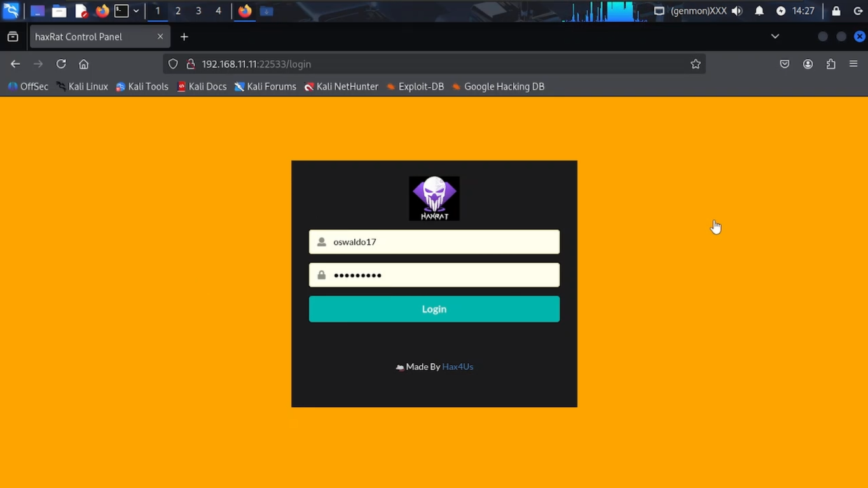Open the extensions puzzle piece menu
Viewport: 868px width, 488px height.
pyautogui.click(x=830, y=64)
